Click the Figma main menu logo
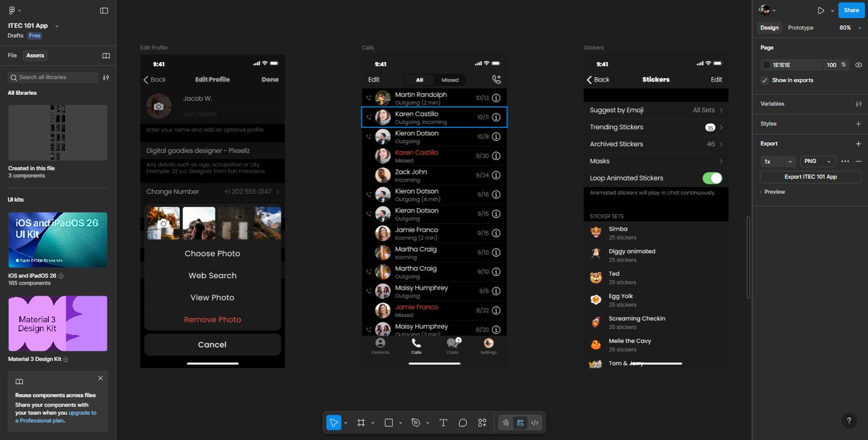868x440 pixels. pyautogui.click(x=12, y=11)
